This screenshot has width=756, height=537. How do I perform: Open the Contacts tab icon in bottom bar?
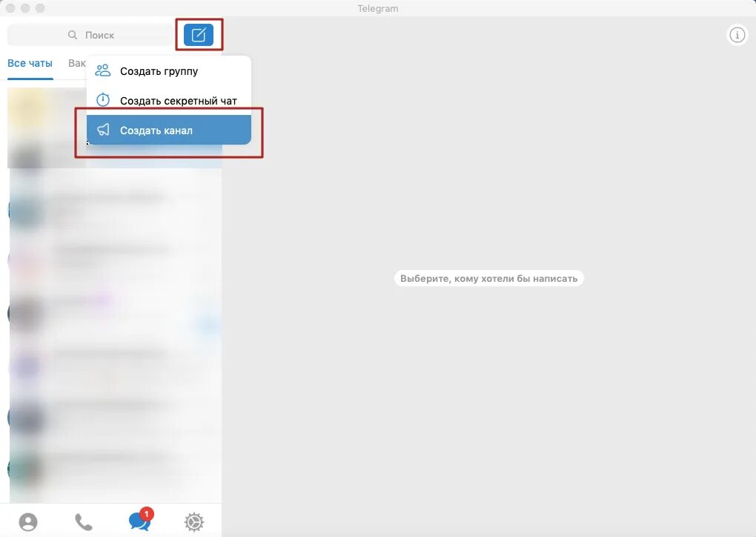tap(28, 521)
